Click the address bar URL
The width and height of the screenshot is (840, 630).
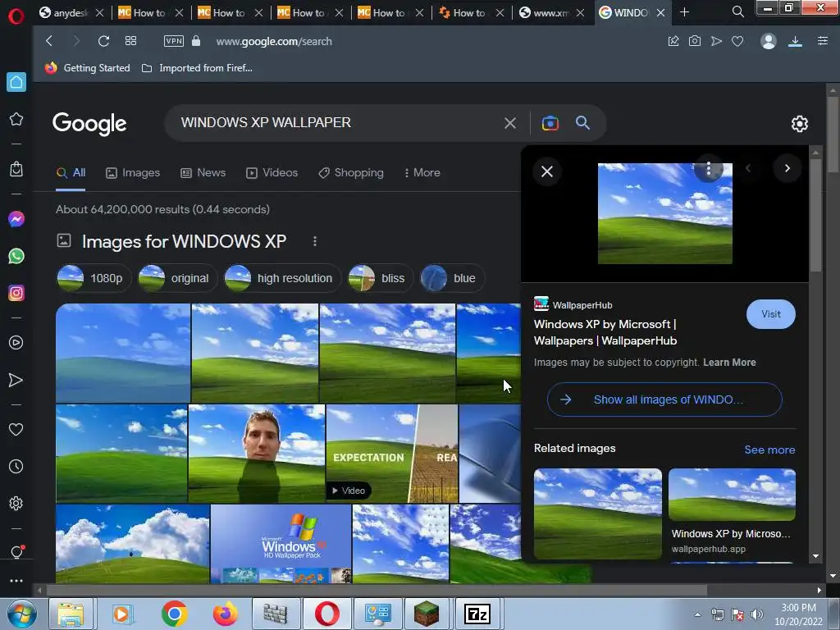pos(274,41)
